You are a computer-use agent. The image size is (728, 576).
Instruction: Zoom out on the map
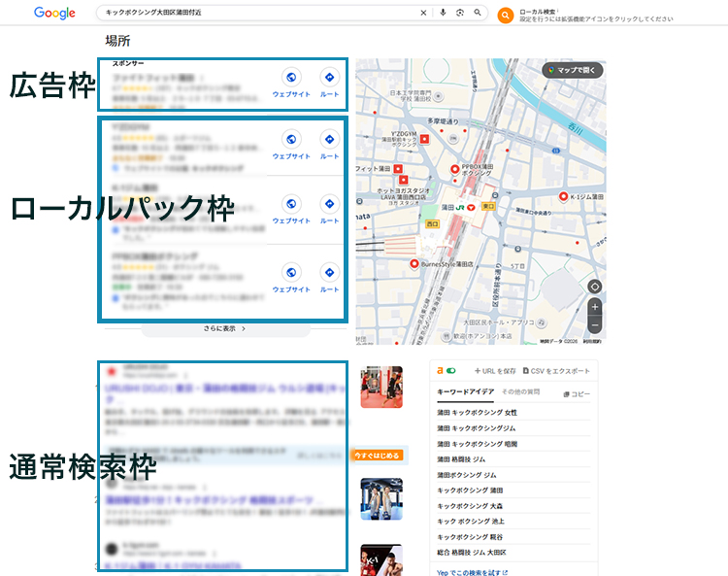coord(595,324)
